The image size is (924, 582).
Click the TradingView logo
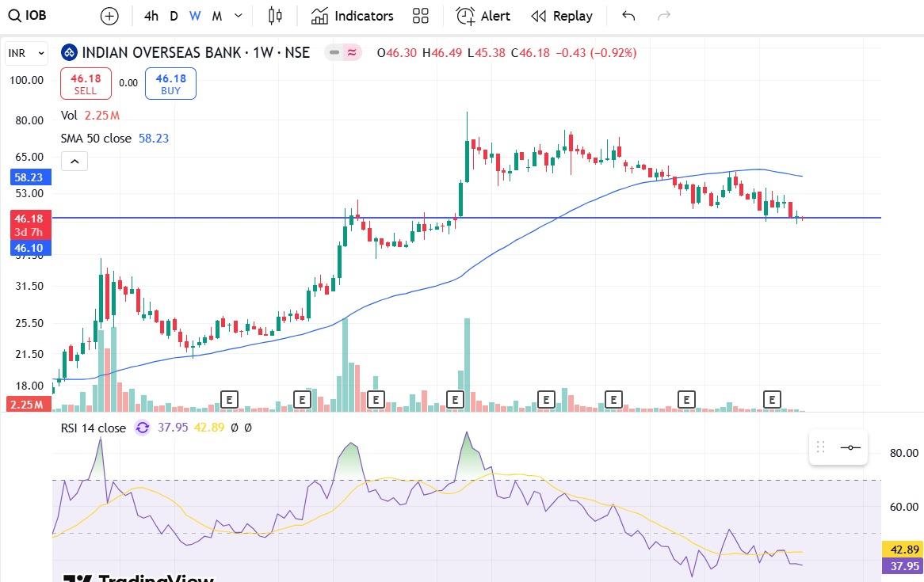138,578
